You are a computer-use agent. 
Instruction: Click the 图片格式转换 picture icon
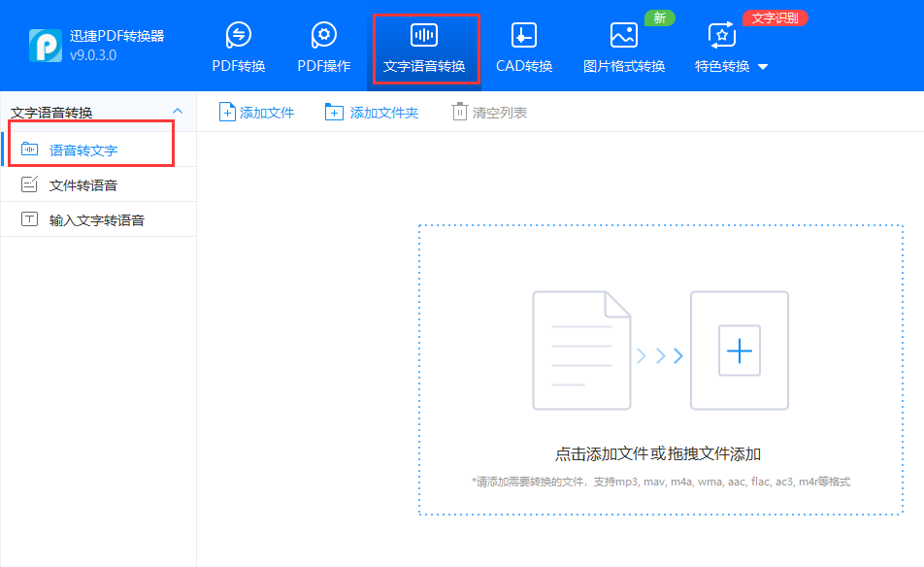(x=623, y=36)
